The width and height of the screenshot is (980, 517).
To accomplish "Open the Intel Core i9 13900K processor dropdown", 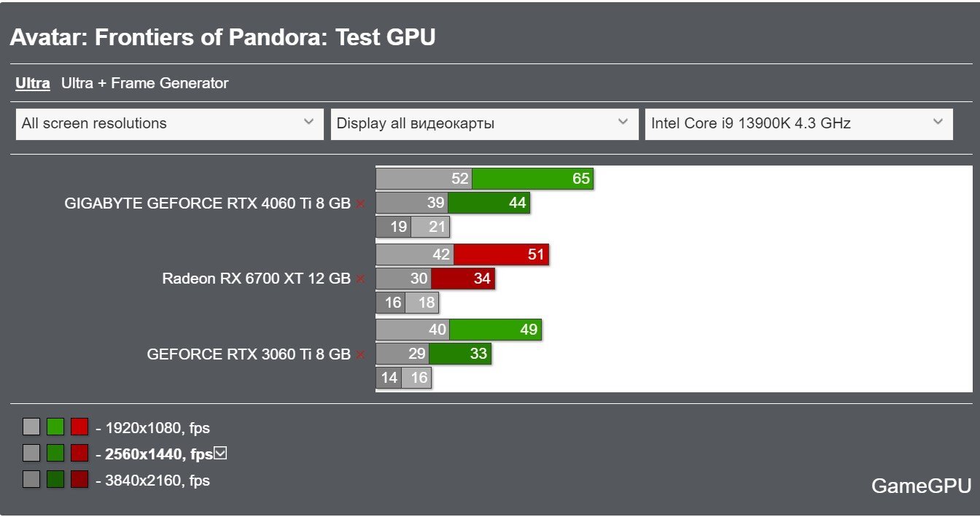I will coord(798,123).
